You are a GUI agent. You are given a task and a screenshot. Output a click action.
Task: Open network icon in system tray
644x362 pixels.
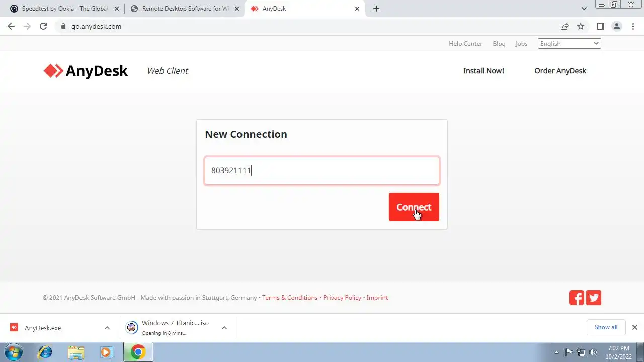581,352
